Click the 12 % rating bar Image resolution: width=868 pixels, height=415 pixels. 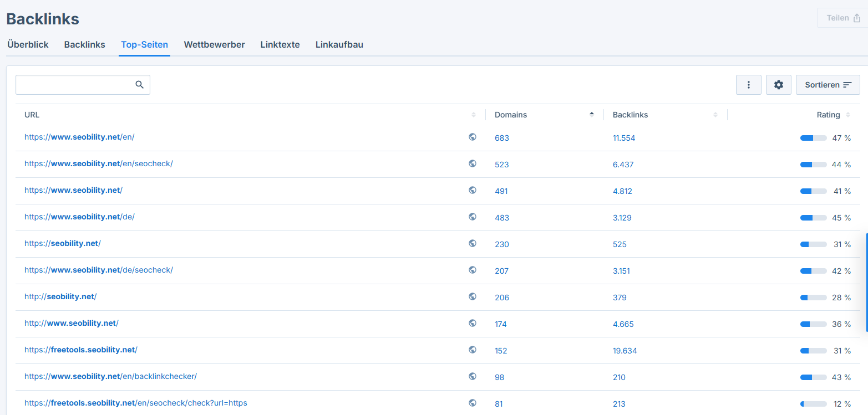[x=813, y=404]
